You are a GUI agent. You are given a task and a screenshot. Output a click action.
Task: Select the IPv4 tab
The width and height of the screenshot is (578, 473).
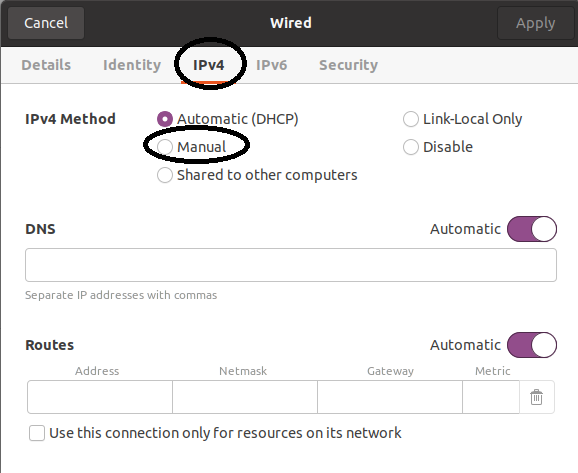pyautogui.click(x=209, y=65)
